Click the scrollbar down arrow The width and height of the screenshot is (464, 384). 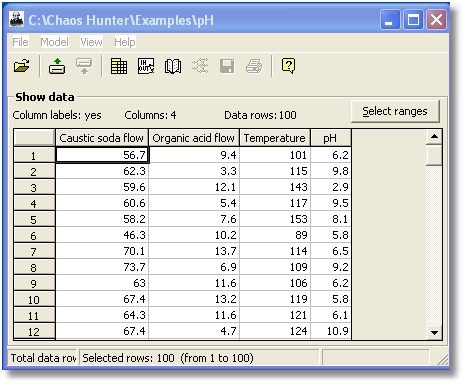tap(434, 332)
